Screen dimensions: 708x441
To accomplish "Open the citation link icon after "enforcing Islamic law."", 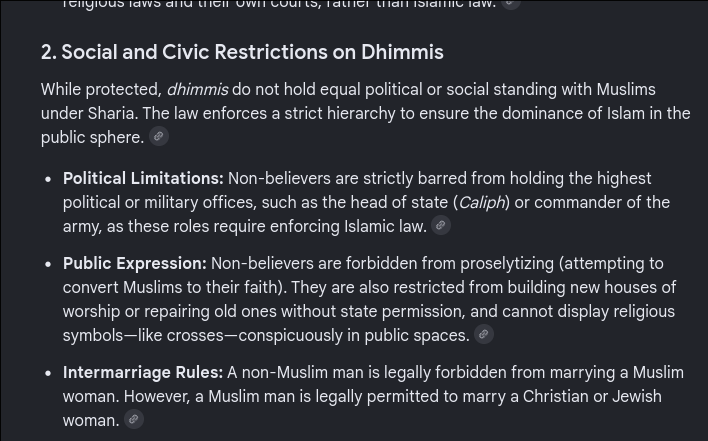I will (441, 225).
